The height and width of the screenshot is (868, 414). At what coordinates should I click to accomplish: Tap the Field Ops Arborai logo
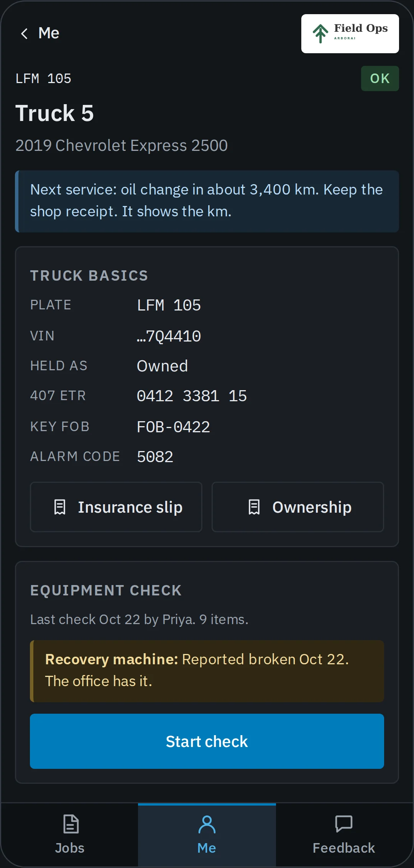pyautogui.click(x=350, y=34)
